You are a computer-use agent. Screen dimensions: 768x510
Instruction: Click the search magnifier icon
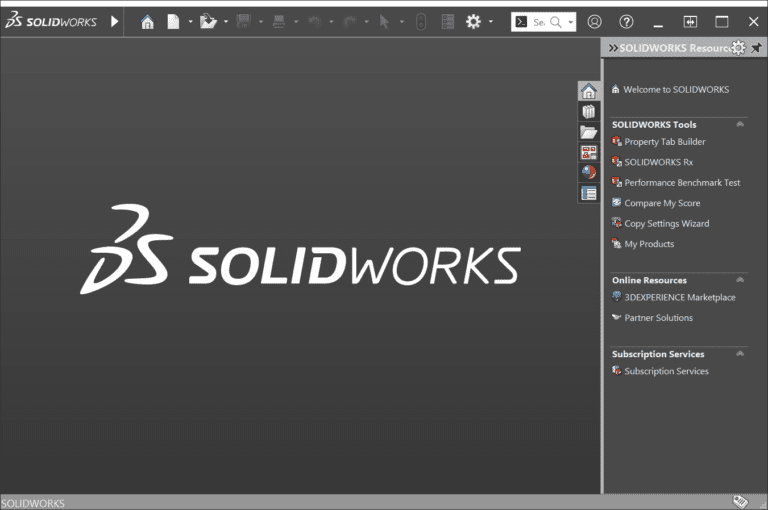coord(556,22)
